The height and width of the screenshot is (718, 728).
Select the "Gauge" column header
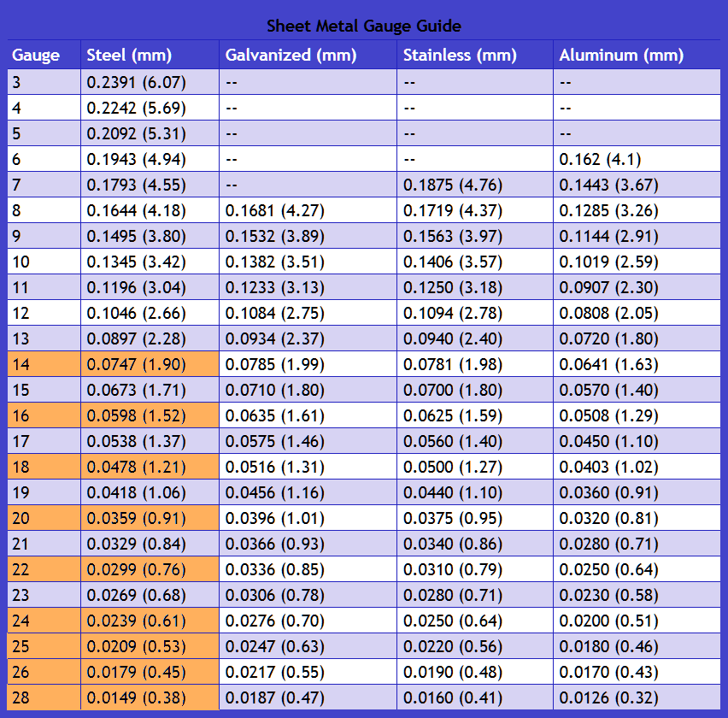click(44, 55)
